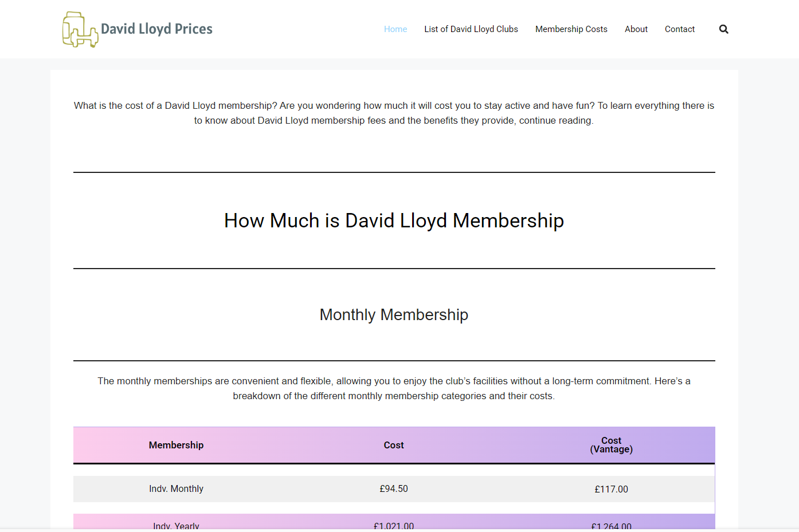This screenshot has height=532, width=799.
Task: Click the £1,264.00 Vantage yearly cell
Action: click(611, 525)
